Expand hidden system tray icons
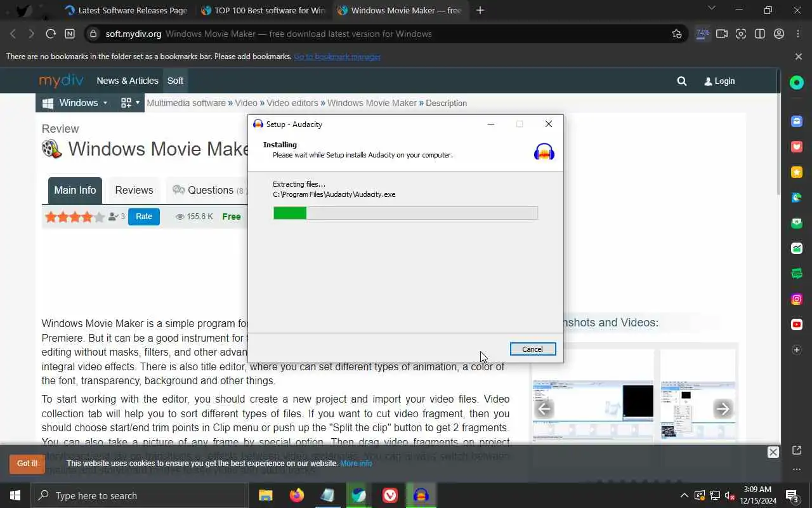This screenshot has height=508, width=812. coord(684,495)
